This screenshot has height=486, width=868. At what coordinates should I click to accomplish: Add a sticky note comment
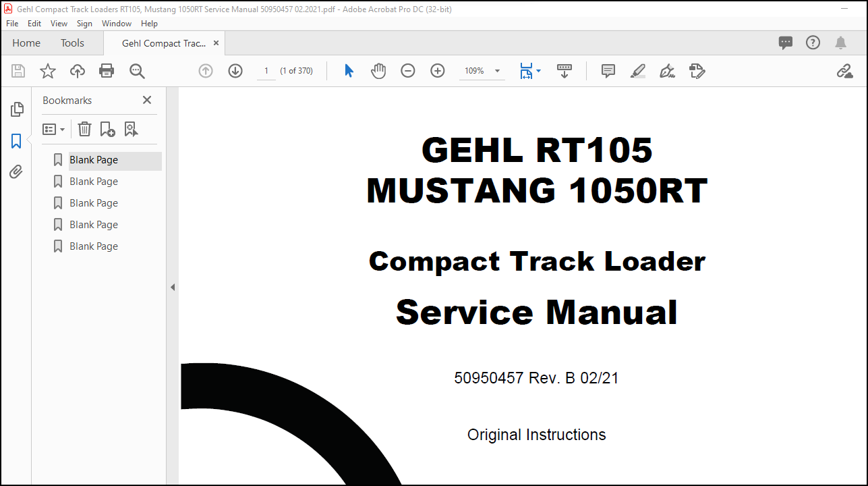(608, 71)
